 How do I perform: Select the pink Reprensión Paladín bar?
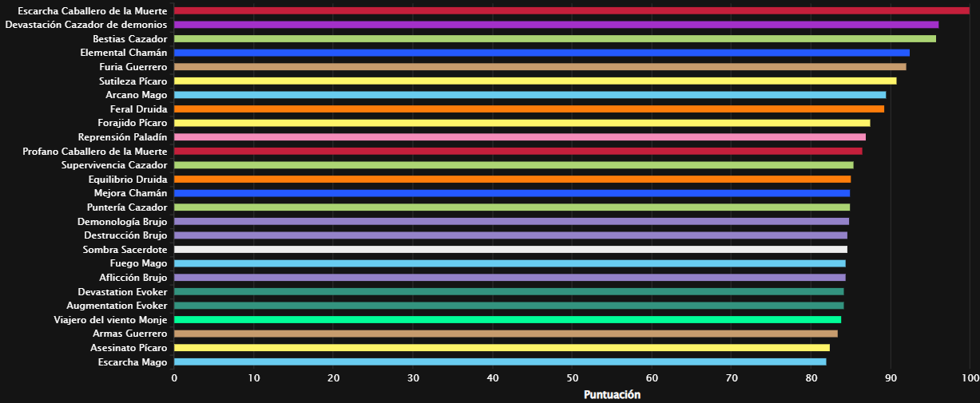(x=520, y=137)
